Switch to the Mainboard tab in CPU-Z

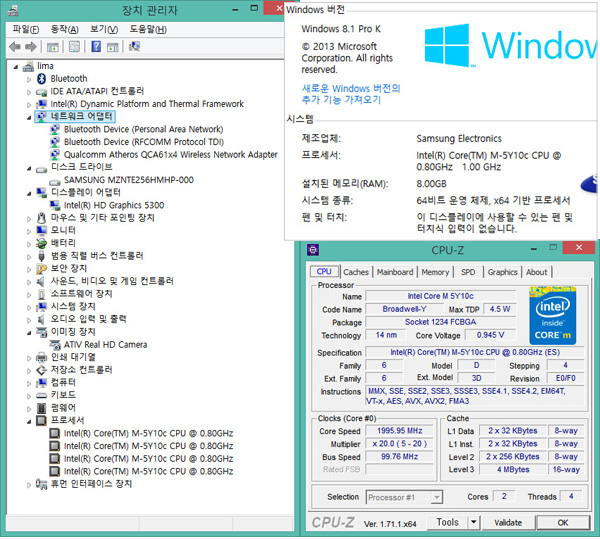tap(395, 272)
